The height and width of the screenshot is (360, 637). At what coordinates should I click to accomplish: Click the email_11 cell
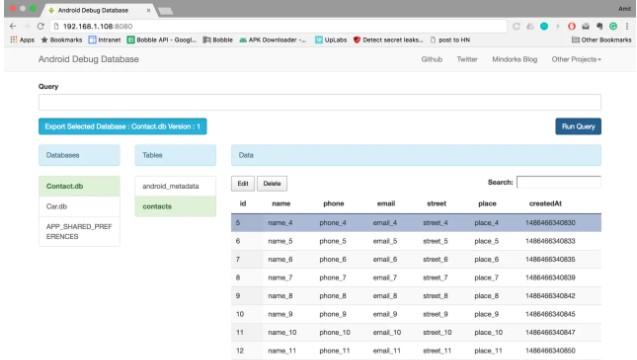386,351
